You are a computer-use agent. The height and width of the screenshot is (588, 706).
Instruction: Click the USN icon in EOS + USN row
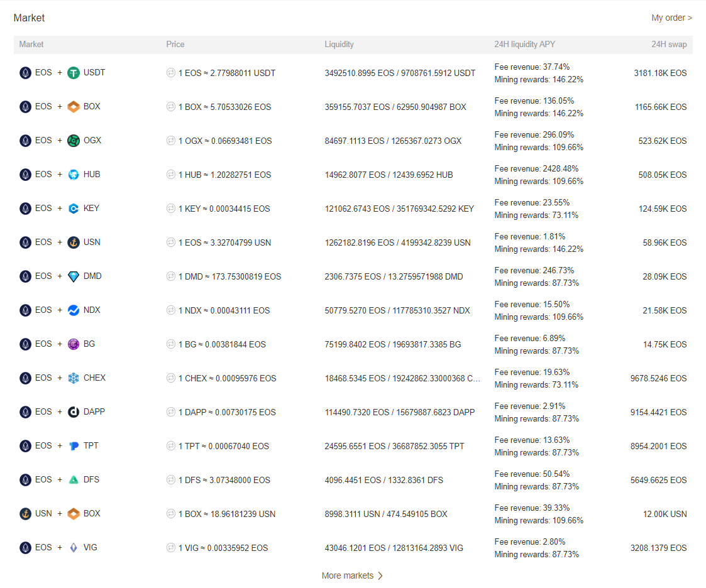tap(74, 242)
